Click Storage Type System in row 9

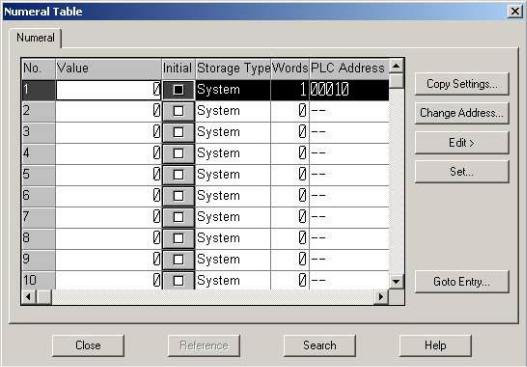pyautogui.click(x=233, y=259)
